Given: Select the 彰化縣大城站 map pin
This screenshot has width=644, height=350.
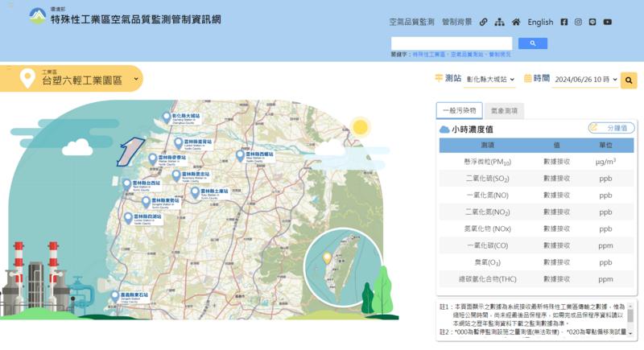Looking at the screenshot, I should [x=167, y=117].
